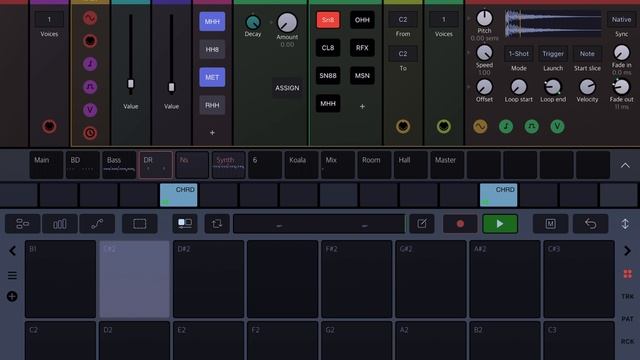Select the Synth track tab

(228, 165)
